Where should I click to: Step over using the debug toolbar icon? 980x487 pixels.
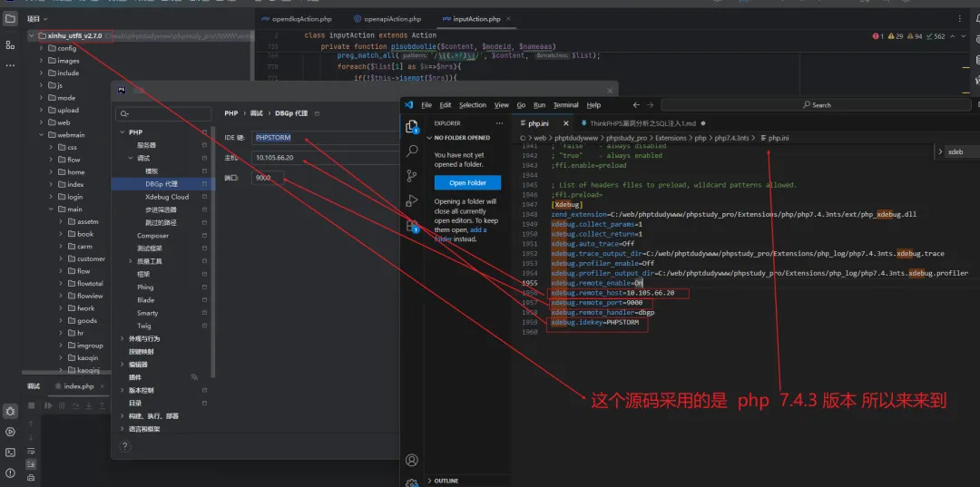pyautogui.click(x=75, y=406)
